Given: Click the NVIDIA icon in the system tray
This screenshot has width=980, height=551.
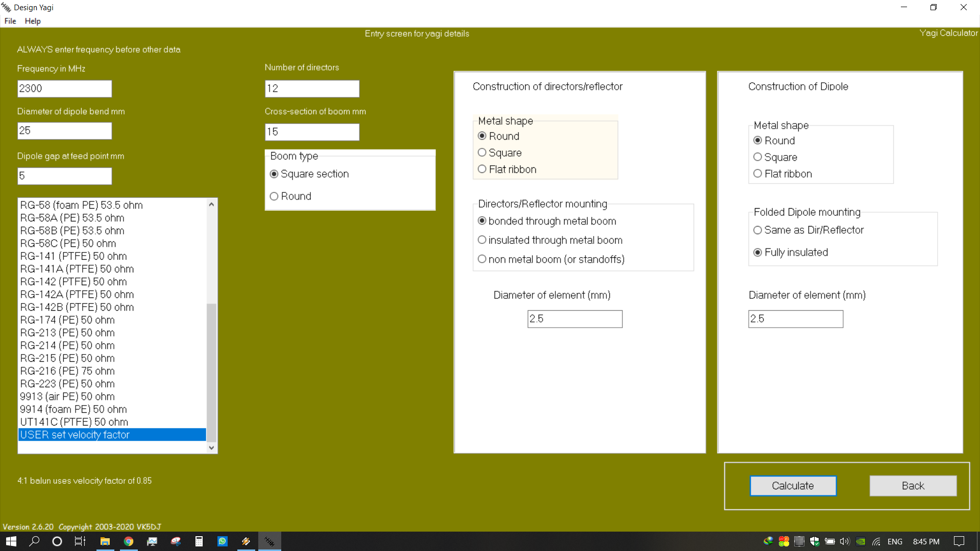Looking at the screenshot, I should [x=861, y=541].
